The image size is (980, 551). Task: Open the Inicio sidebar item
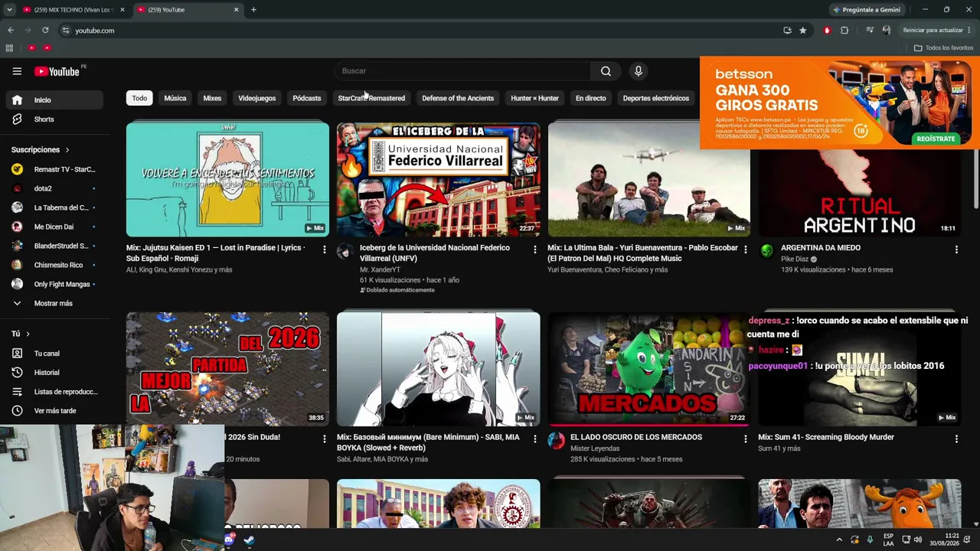54,100
